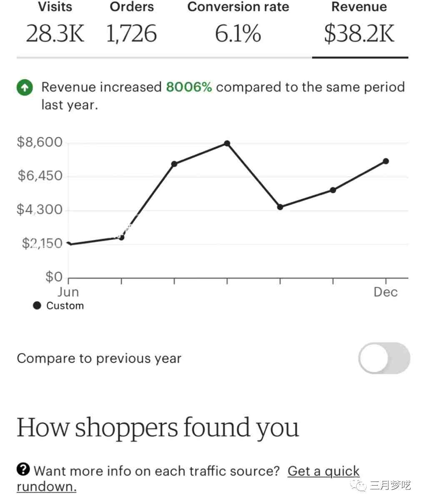This screenshot has height=504, width=425.
Task: Click the WeChat watermark logo icon
Action: pos(359,485)
